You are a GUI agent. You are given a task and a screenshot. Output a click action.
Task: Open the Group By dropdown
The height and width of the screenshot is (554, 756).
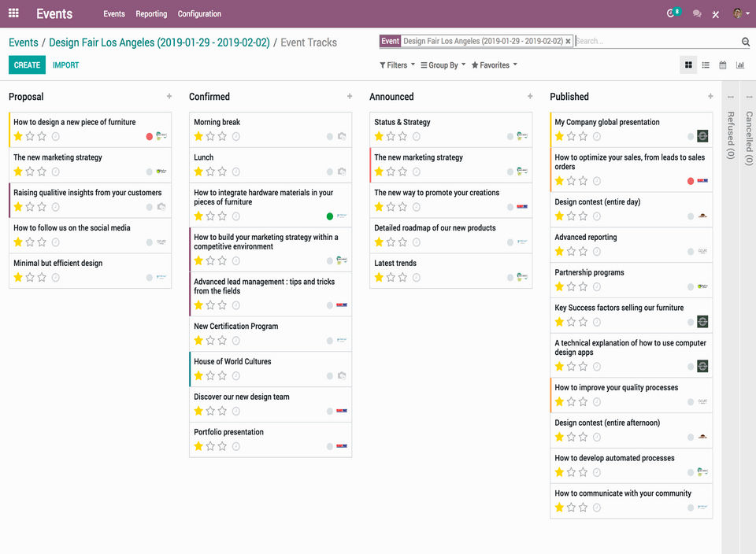click(443, 65)
